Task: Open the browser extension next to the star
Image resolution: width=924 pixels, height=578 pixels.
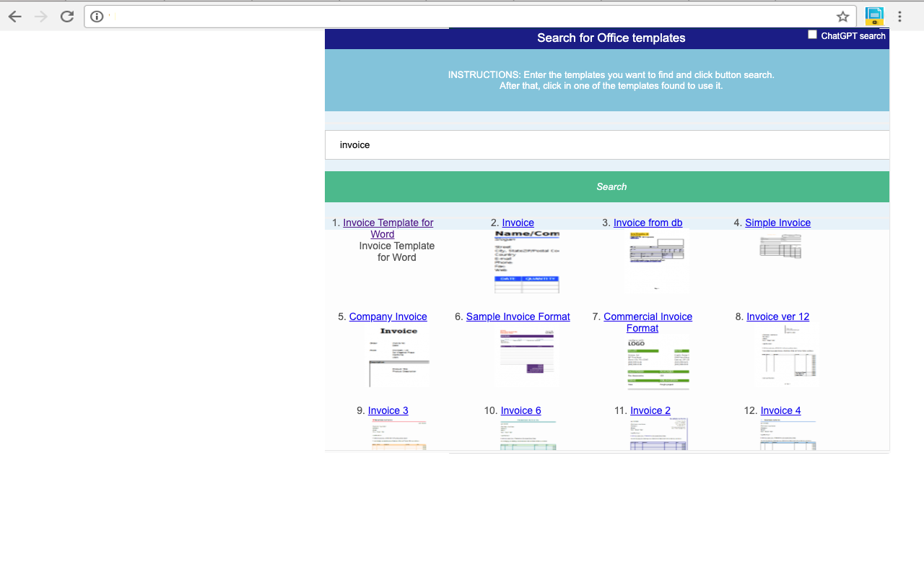Action: pyautogui.click(x=873, y=16)
